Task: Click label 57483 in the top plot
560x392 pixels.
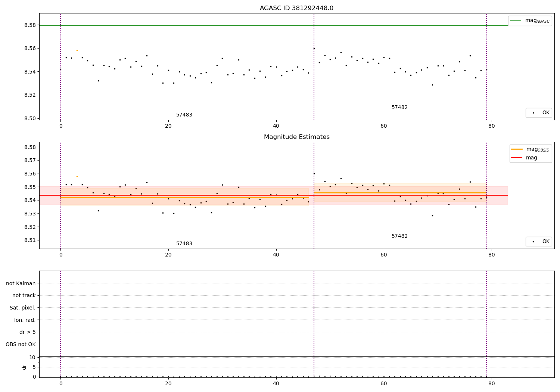Action: [184, 115]
